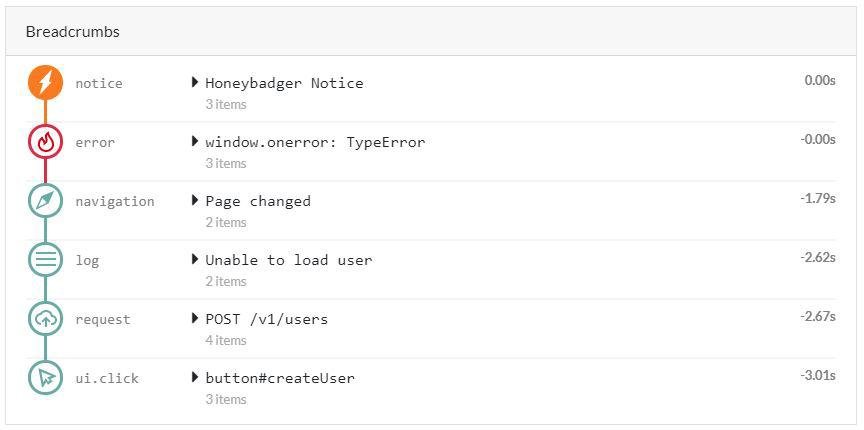Click the log lines icon

tap(45, 260)
